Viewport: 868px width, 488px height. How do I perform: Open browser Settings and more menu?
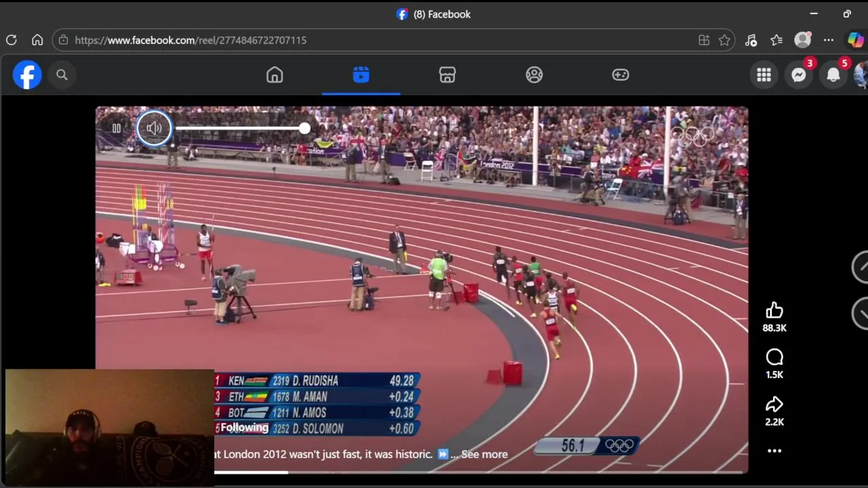tap(829, 40)
